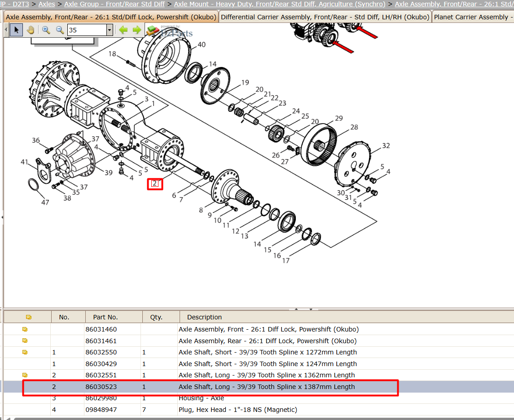Click part number 86030429
This screenshot has height=420, width=514.
(x=101, y=363)
